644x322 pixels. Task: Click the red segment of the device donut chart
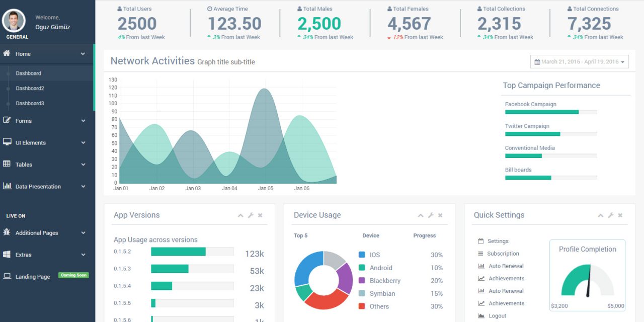(x=326, y=300)
